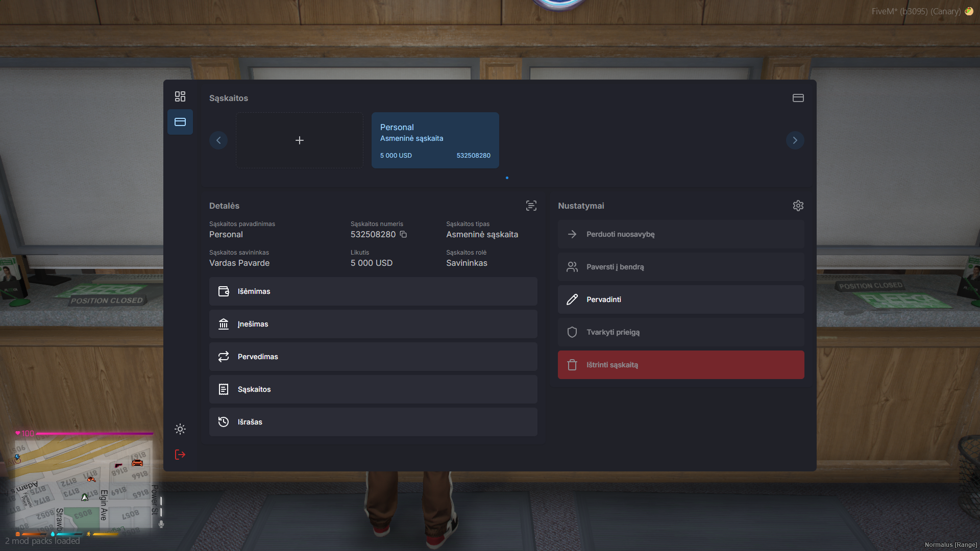This screenshot has height=551, width=980.
Task: Copy account number 532508280 with the copy icon
Action: [x=403, y=234]
